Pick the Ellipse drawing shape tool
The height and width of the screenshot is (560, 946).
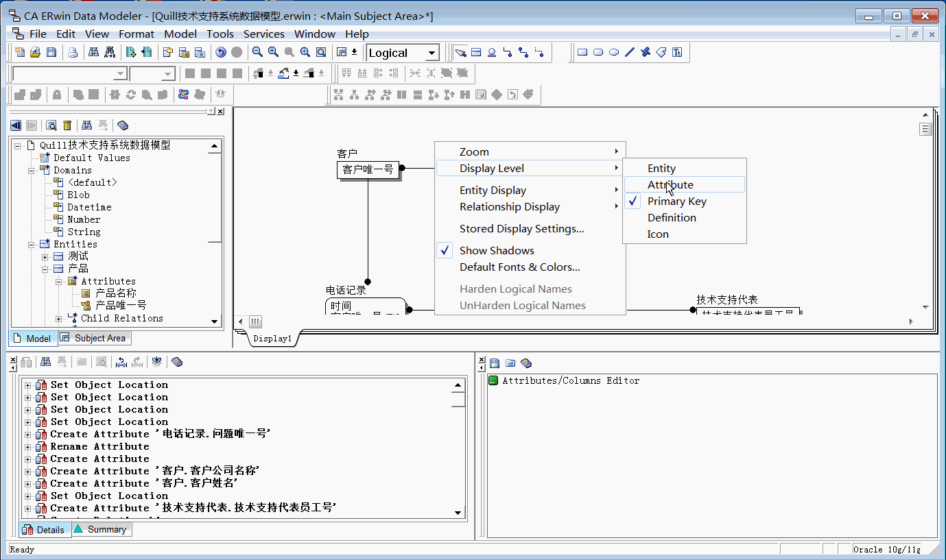coord(614,52)
